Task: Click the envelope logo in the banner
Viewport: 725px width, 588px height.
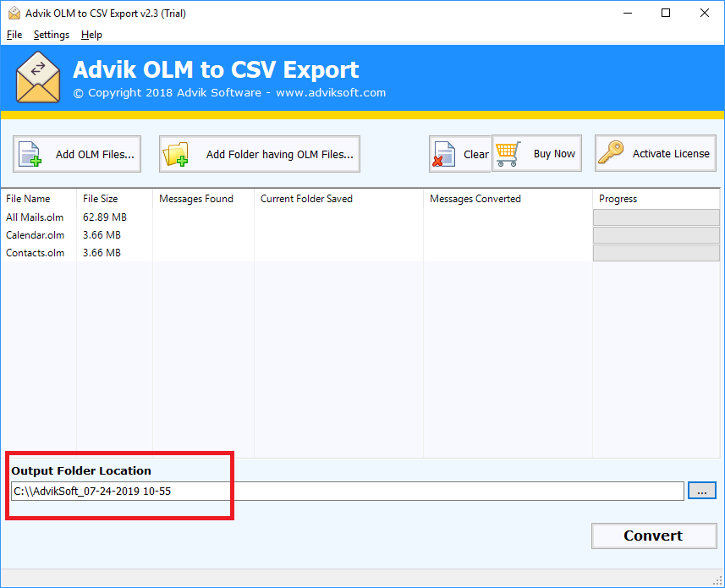Action: (x=38, y=77)
